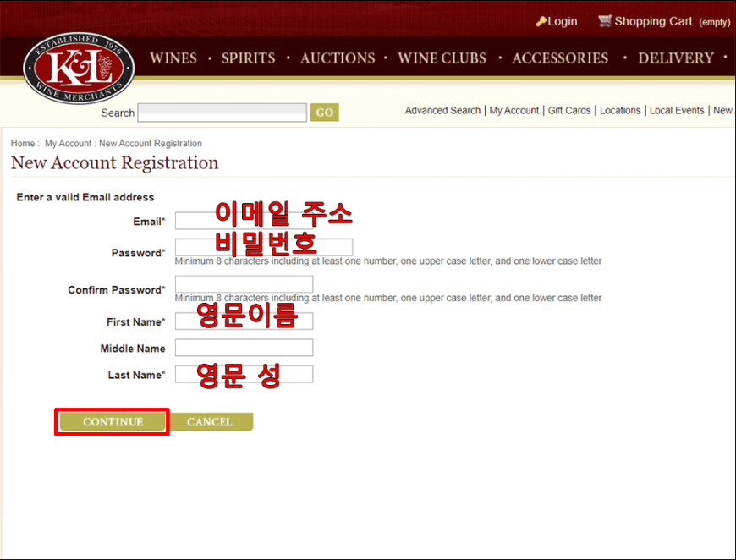The image size is (736, 560).
Task: Click the shopping cart icon
Action: pyautogui.click(x=605, y=20)
